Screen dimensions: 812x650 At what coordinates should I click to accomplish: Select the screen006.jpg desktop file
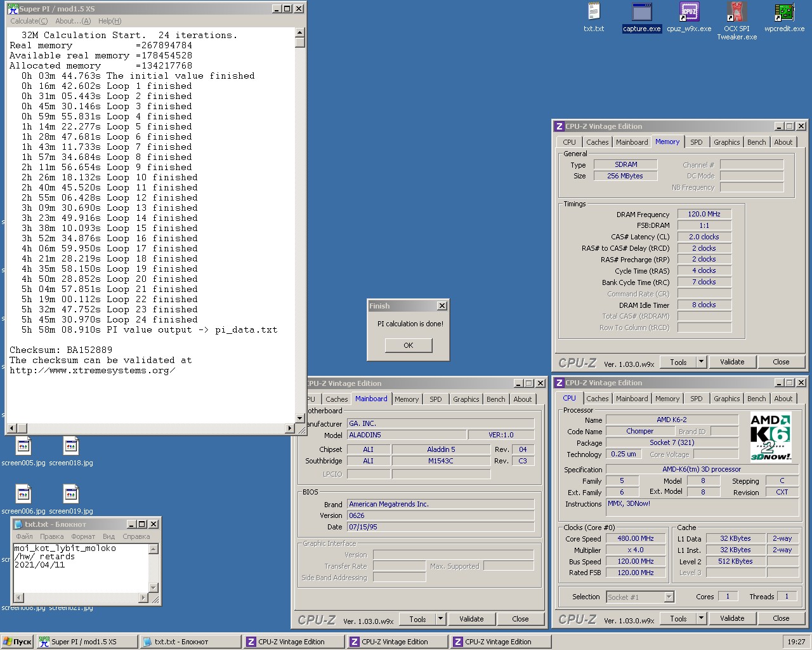tap(23, 500)
